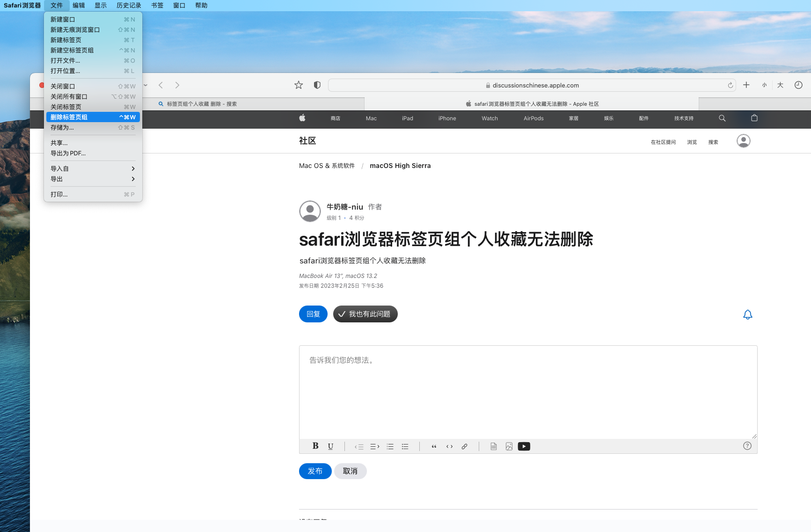811x532 pixels.
Task: Click the small text size 小 button
Action: 764,85
